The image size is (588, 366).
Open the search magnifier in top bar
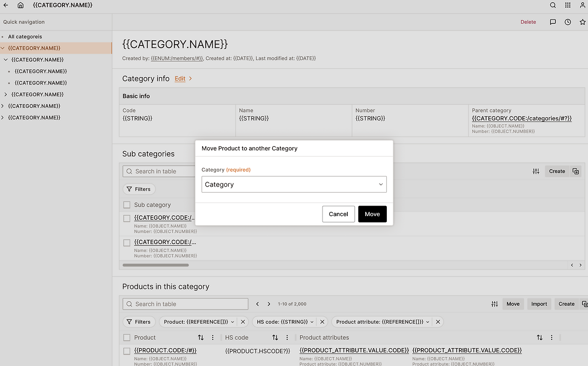(x=553, y=5)
